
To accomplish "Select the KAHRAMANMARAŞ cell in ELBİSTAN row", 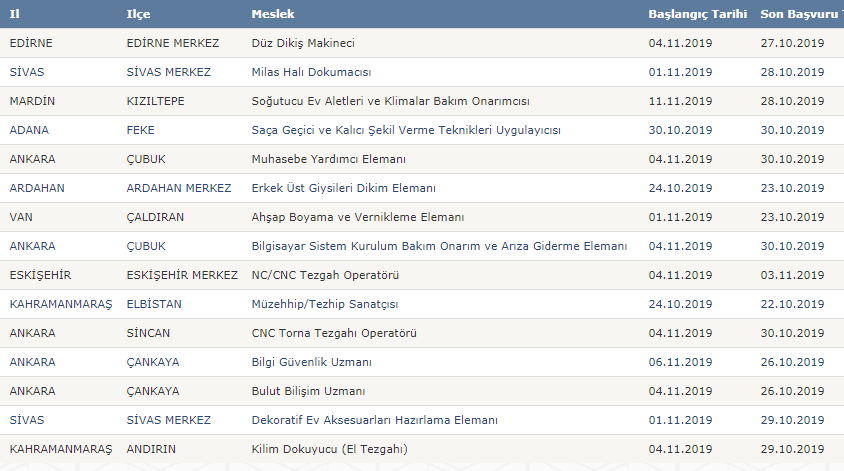I will [x=61, y=305].
